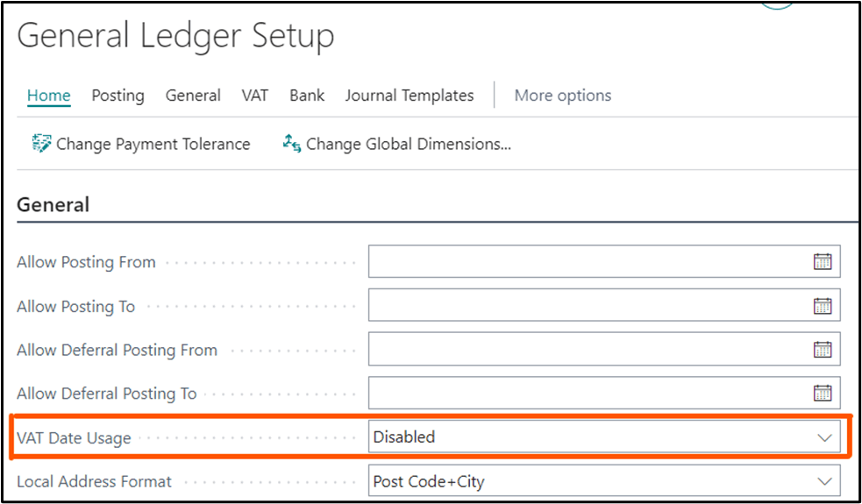This screenshot has width=862, height=504.
Task: Open the VAT menu
Action: [x=255, y=96]
